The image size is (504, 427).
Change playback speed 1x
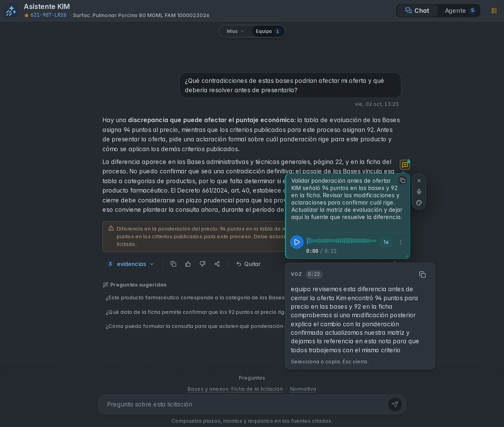tap(386, 242)
